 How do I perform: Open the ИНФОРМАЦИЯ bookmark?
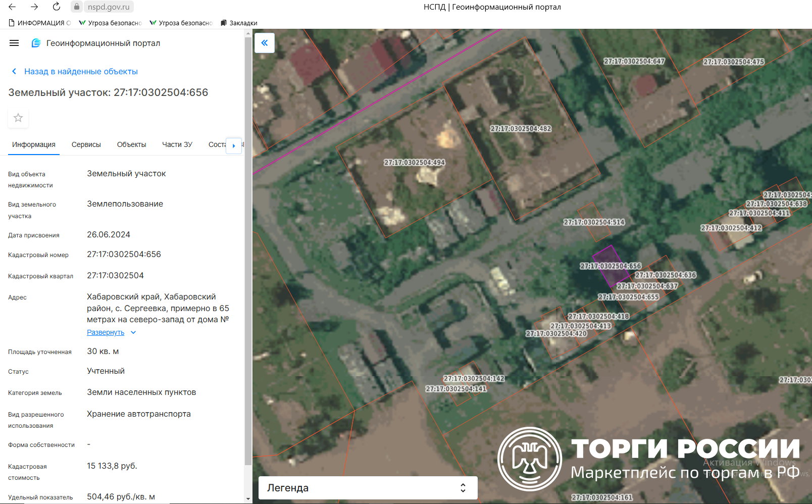(x=39, y=23)
